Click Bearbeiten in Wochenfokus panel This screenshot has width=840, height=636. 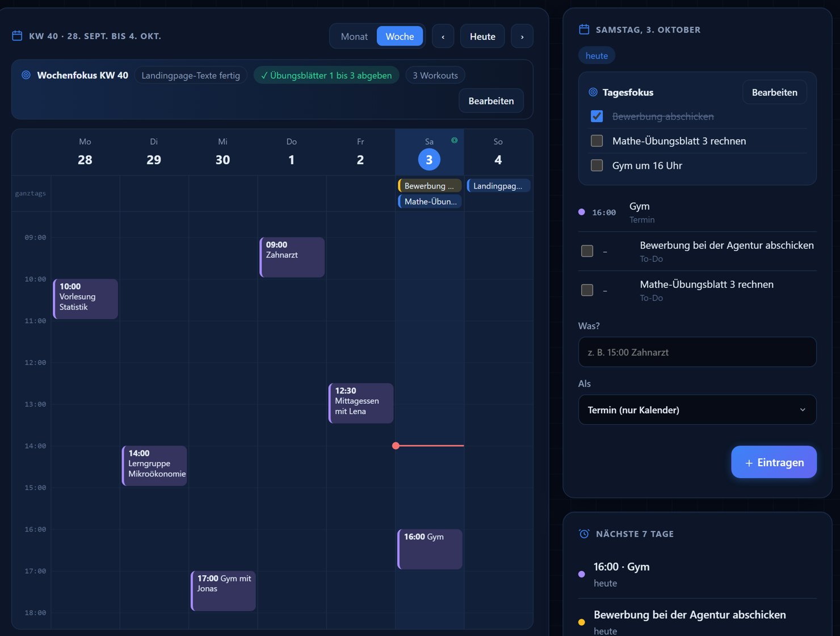point(491,101)
